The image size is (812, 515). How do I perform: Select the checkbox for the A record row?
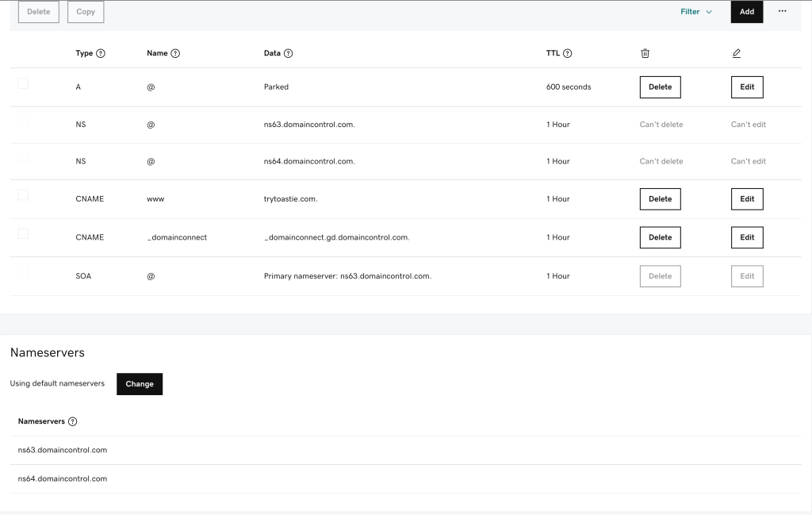[x=23, y=83]
